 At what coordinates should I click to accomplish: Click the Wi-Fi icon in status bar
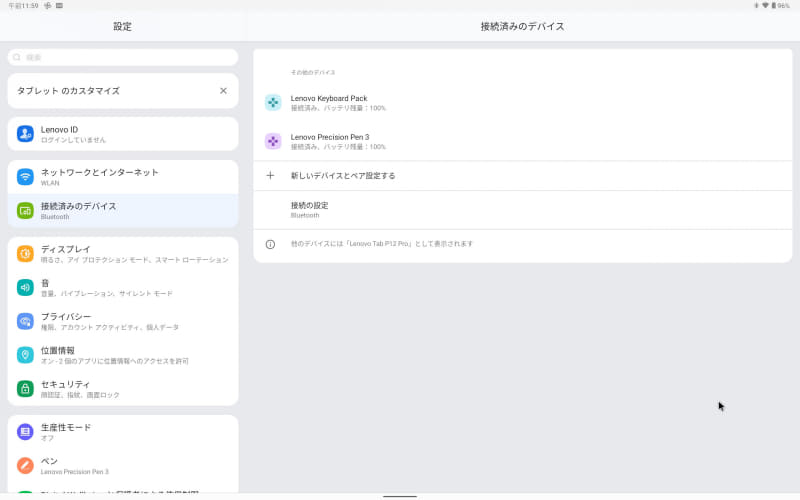(765, 6)
